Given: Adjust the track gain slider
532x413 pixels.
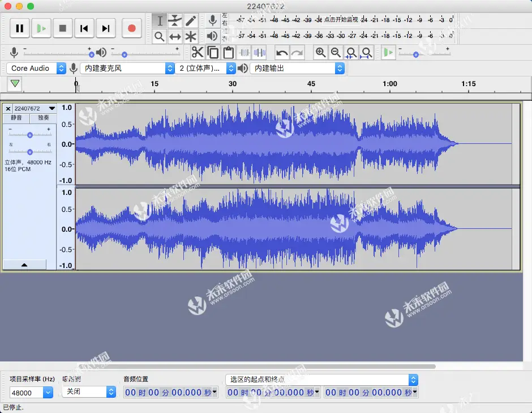Looking at the screenshot, I should 30,135.
